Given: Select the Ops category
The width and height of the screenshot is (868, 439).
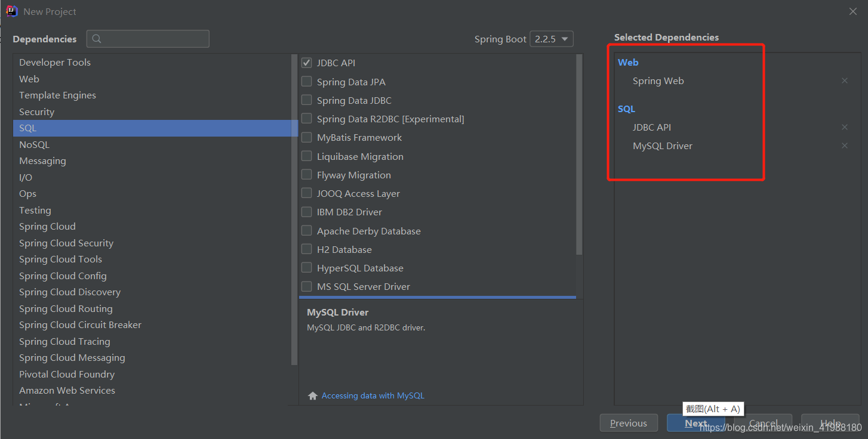Looking at the screenshot, I should click(x=152, y=194).
